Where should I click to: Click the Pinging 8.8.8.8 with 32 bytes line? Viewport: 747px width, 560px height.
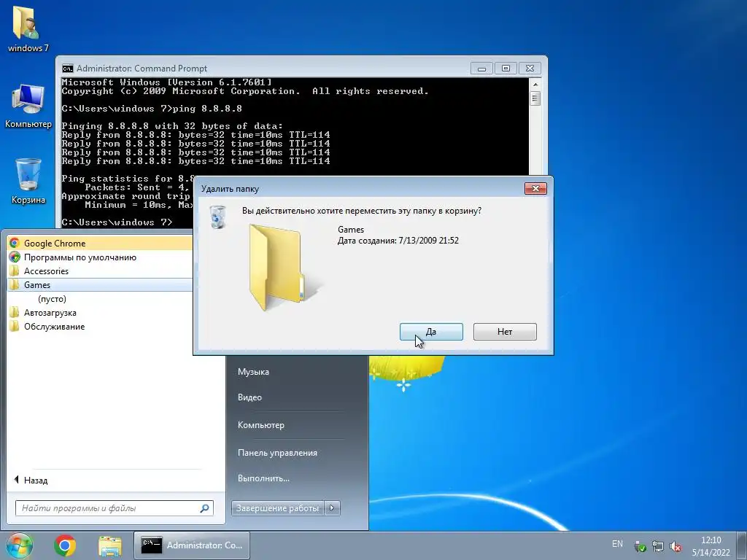[x=172, y=126]
